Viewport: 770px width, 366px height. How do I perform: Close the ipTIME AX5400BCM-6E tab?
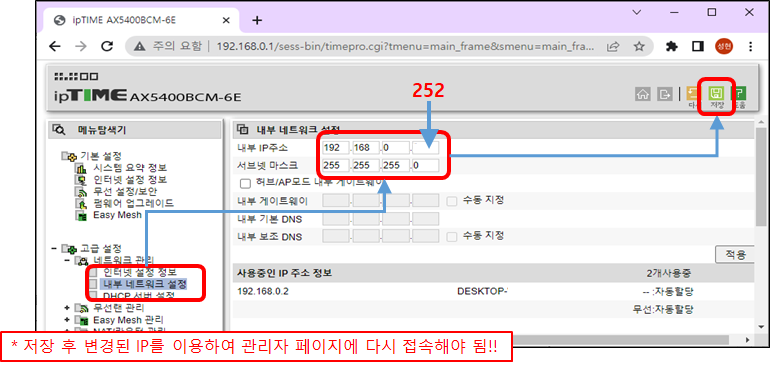226,21
